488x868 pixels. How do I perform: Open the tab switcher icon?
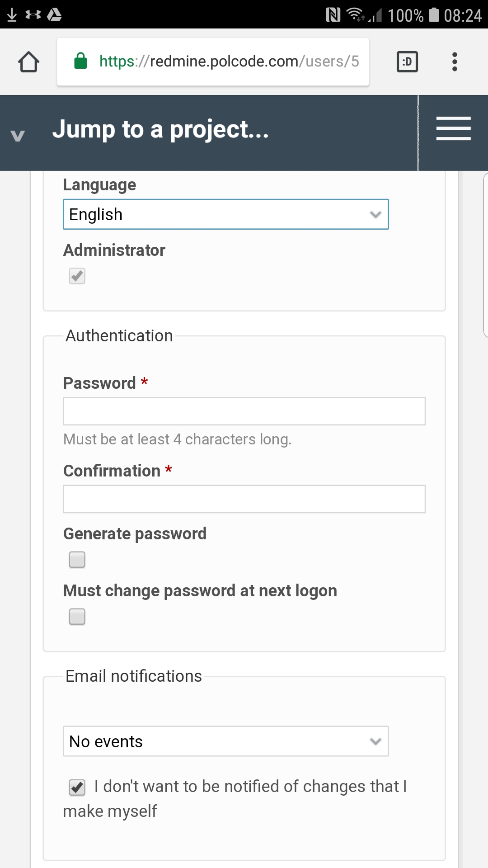[407, 62]
